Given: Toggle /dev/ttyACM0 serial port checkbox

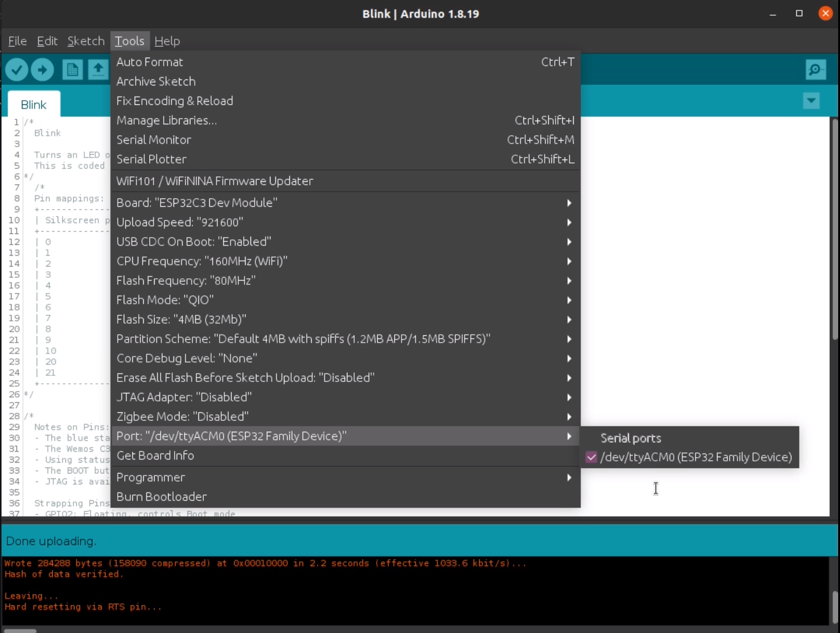Looking at the screenshot, I should point(591,457).
